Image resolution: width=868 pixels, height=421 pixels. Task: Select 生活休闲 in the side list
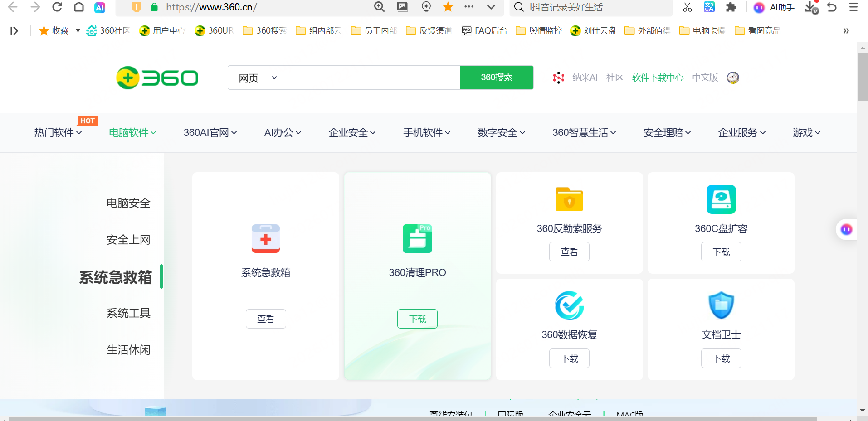click(x=128, y=350)
